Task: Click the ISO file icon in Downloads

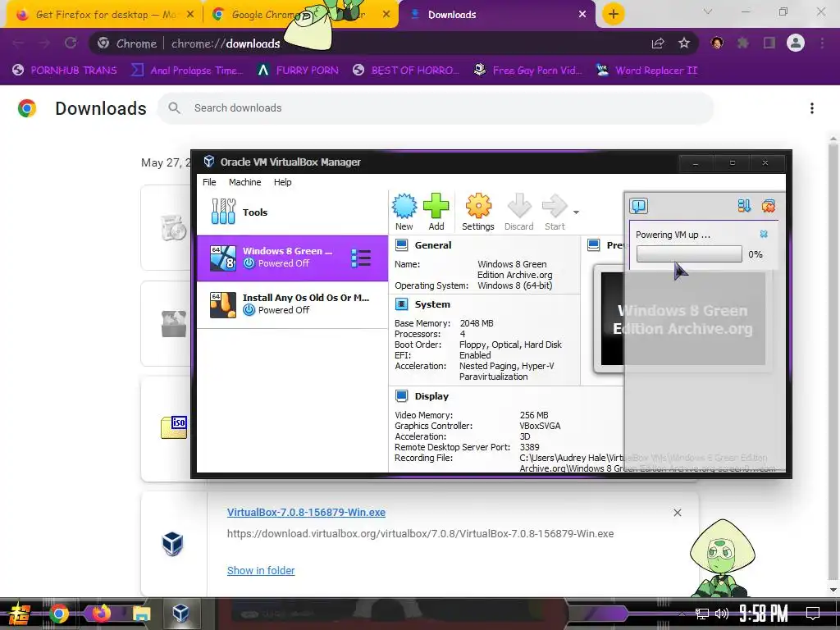Action: 174,427
